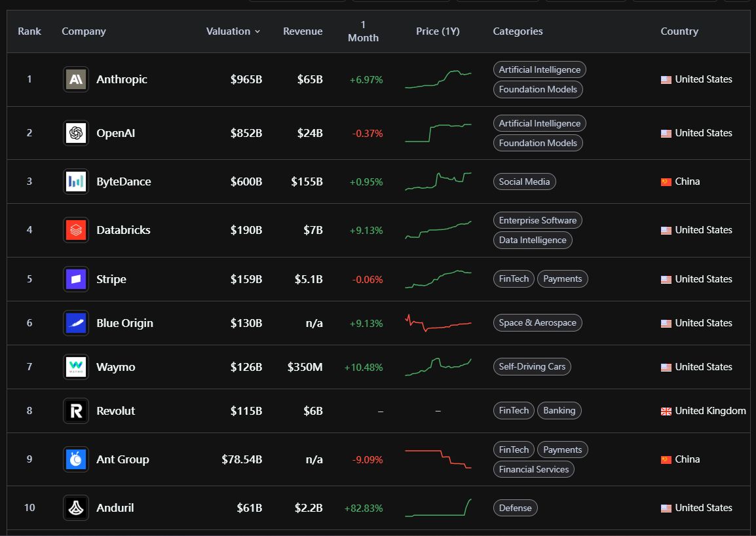Screen dimensions: 756x536
Task: Open the Revolut company name link
Action: point(116,411)
